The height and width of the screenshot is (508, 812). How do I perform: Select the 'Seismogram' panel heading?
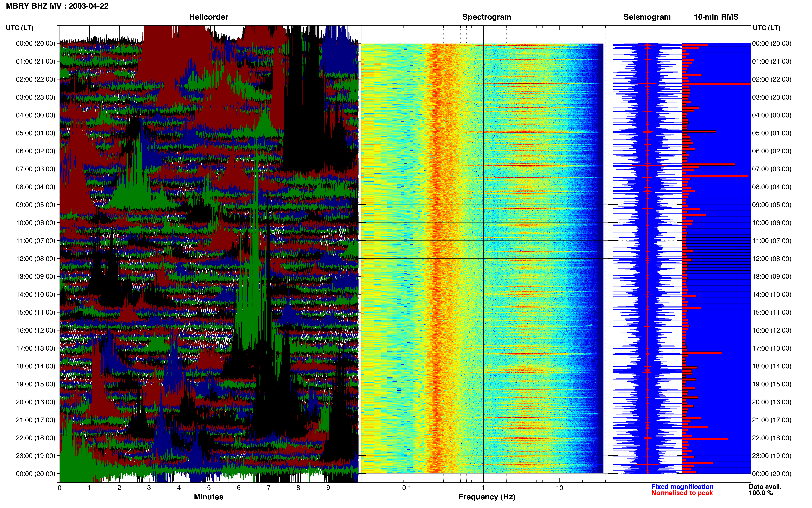(x=647, y=17)
